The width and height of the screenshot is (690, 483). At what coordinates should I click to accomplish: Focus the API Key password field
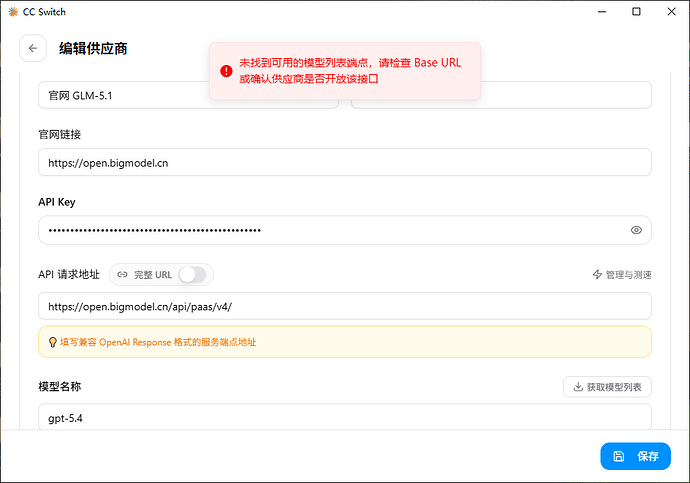click(345, 230)
